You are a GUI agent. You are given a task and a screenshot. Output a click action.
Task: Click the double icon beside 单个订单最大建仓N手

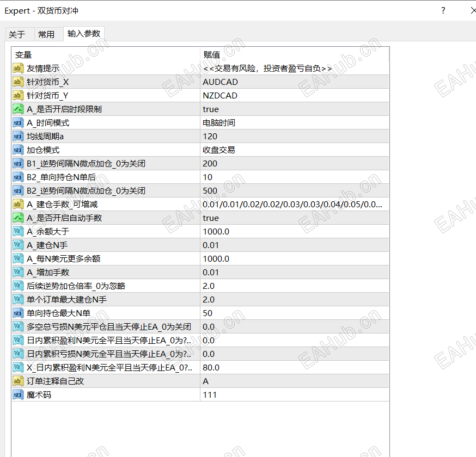(18, 299)
